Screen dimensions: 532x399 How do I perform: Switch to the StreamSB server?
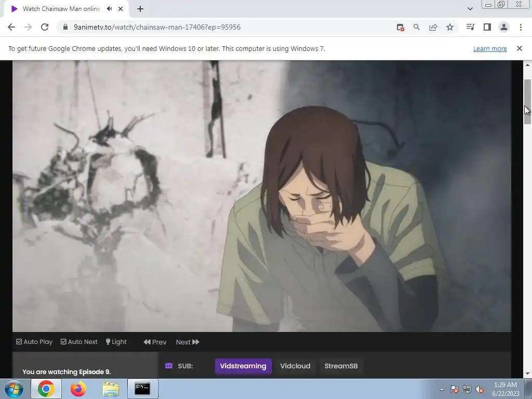(x=341, y=366)
